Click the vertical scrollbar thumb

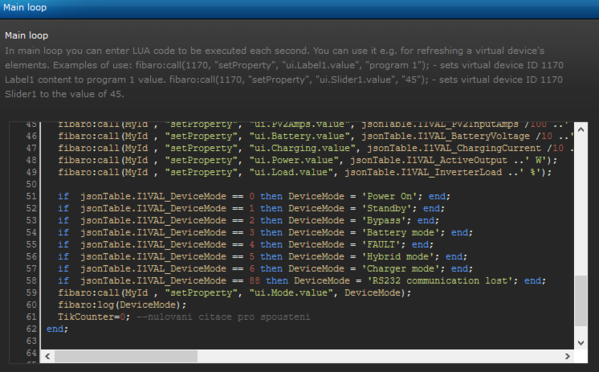tap(581, 301)
